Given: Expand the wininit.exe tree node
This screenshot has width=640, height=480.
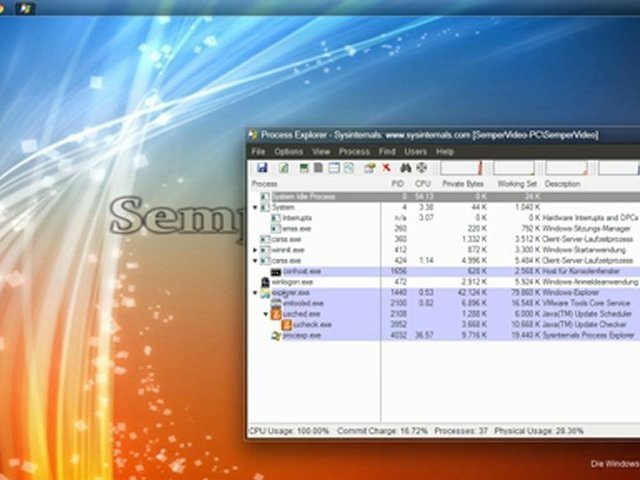Looking at the screenshot, I should click(x=255, y=250).
